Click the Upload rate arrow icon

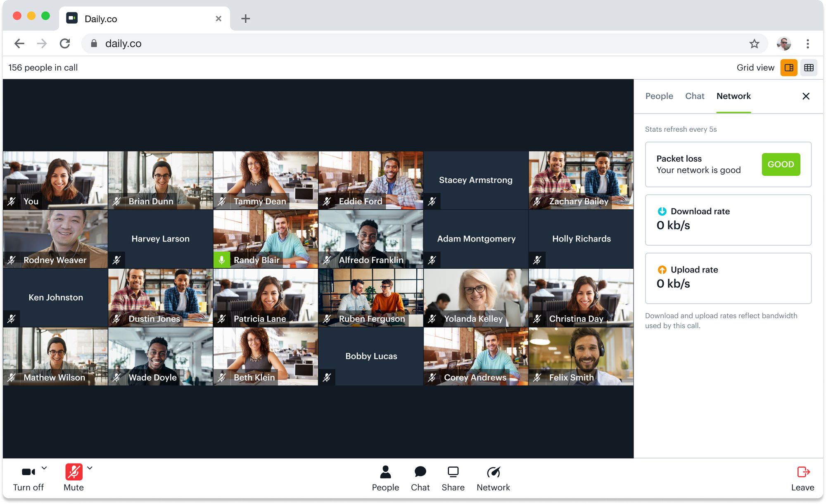tap(662, 270)
